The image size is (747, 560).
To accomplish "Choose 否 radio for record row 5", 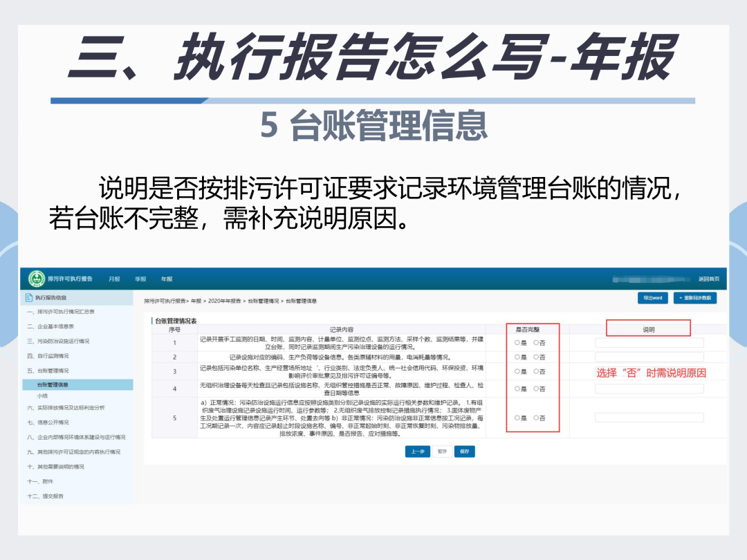I will (536, 418).
